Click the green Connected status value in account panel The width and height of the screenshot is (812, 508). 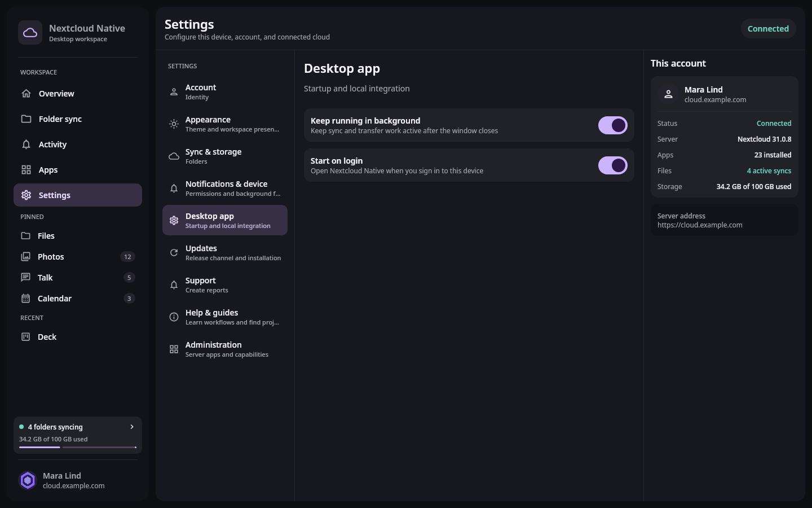774,124
